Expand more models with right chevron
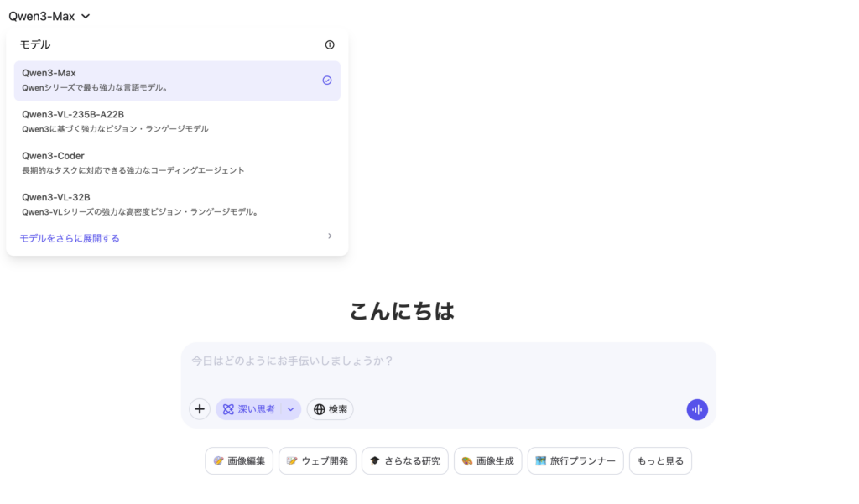This screenshot has width=859, height=504. click(330, 236)
